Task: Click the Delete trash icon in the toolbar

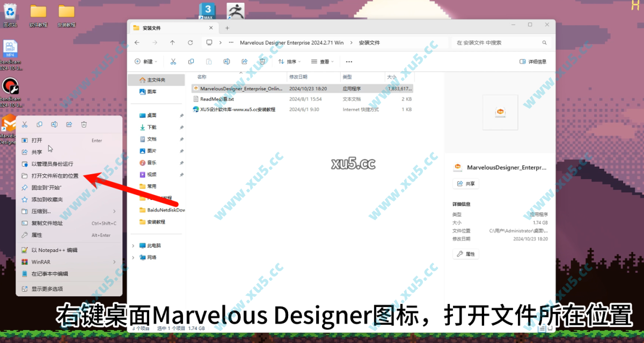Action: 262,61
